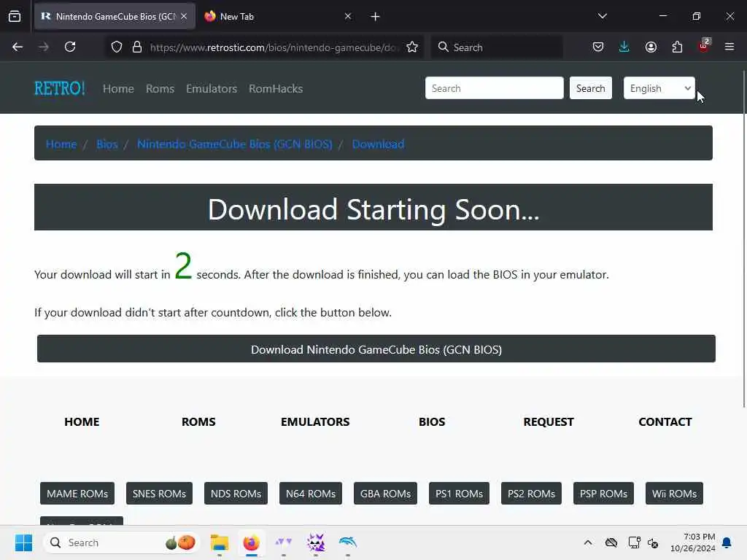The image size is (747, 560).
Task: Open the Windows Start menu
Action: pos(23,542)
